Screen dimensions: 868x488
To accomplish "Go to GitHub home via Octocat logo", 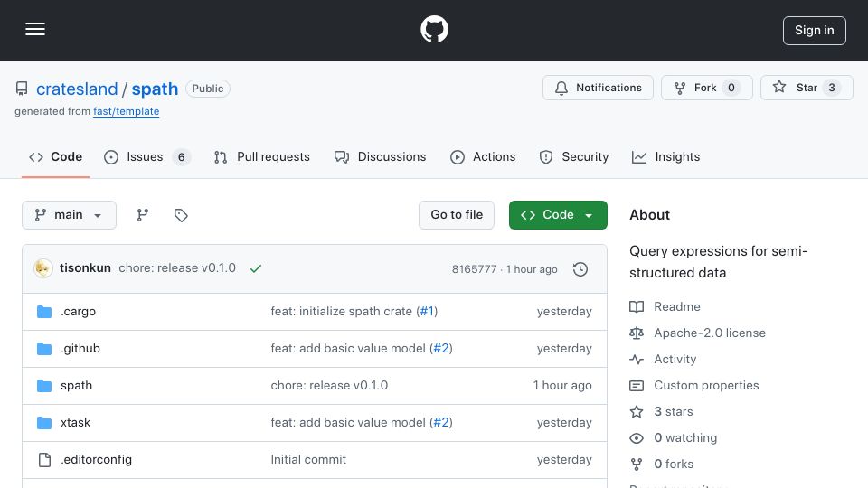I will coord(434,29).
